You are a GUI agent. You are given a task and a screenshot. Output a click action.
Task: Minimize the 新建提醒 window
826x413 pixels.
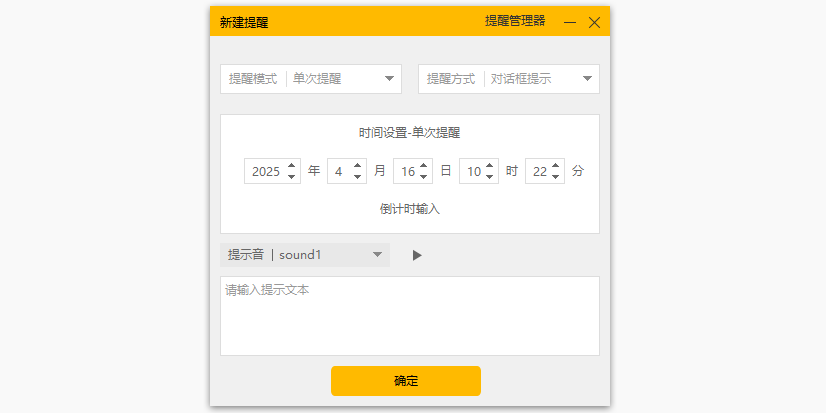(x=570, y=22)
